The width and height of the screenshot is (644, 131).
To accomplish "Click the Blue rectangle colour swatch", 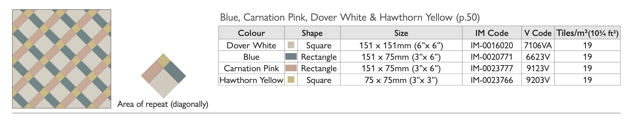I will pyautogui.click(x=291, y=57).
